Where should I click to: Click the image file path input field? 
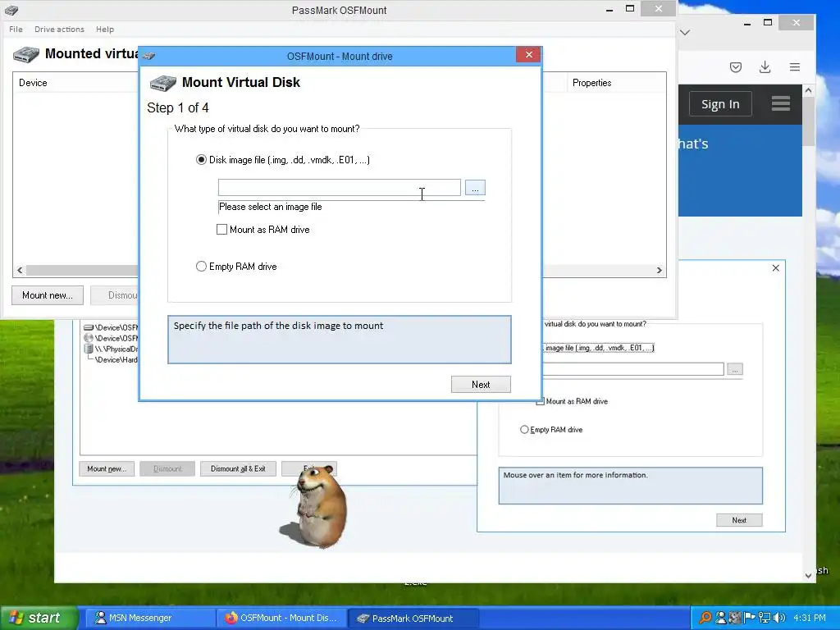point(339,188)
